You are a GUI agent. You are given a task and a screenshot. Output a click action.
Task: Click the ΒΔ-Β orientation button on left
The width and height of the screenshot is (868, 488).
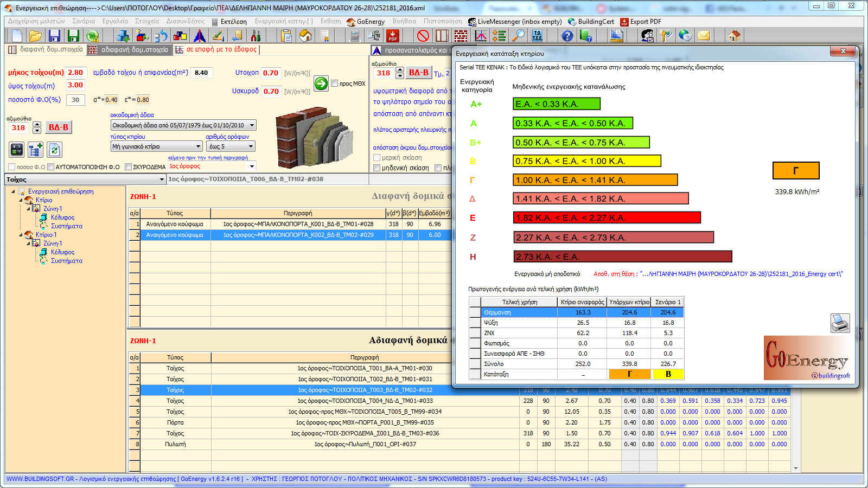click(x=59, y=127)
